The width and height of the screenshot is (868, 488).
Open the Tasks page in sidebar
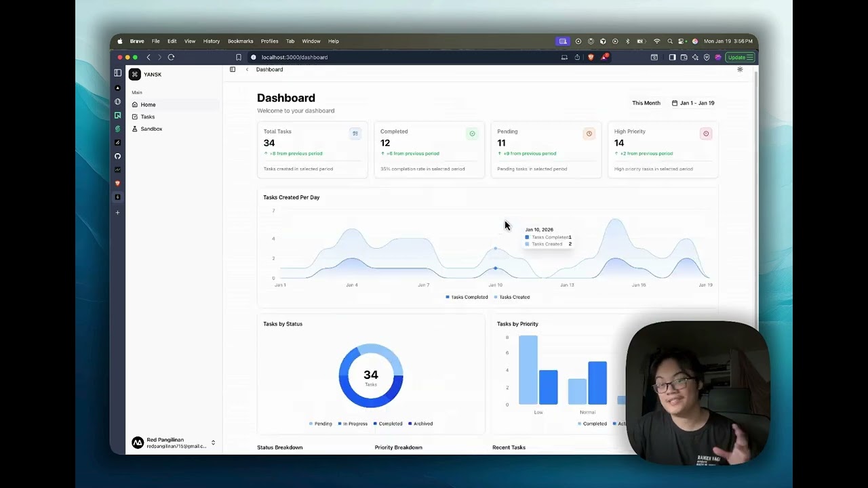(175, 117)
